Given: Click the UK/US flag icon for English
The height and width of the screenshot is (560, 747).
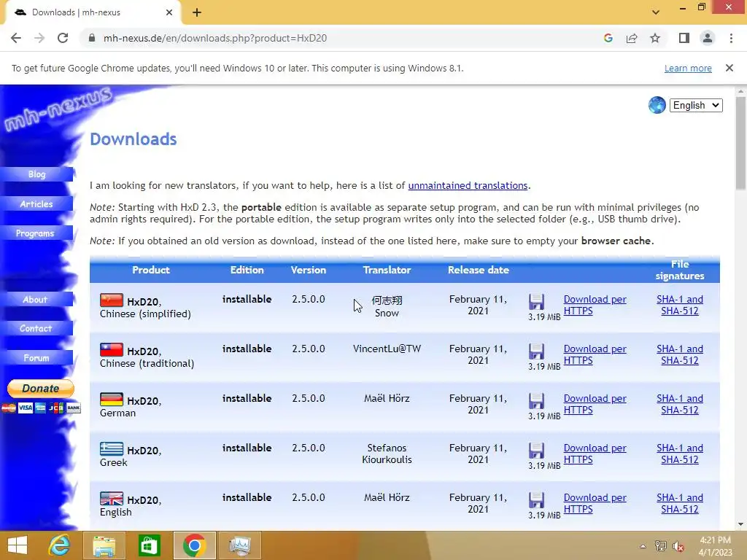Looking at the screenshot, I should pos(112,498).
